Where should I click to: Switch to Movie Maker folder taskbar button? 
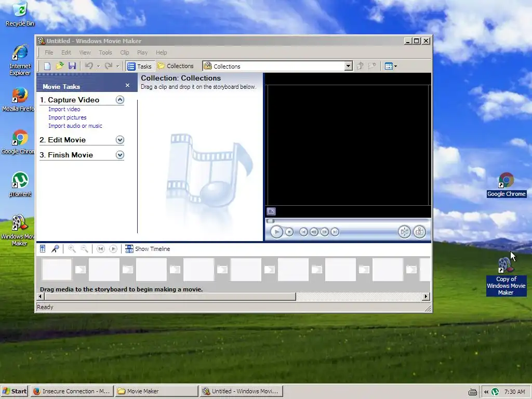156,391
